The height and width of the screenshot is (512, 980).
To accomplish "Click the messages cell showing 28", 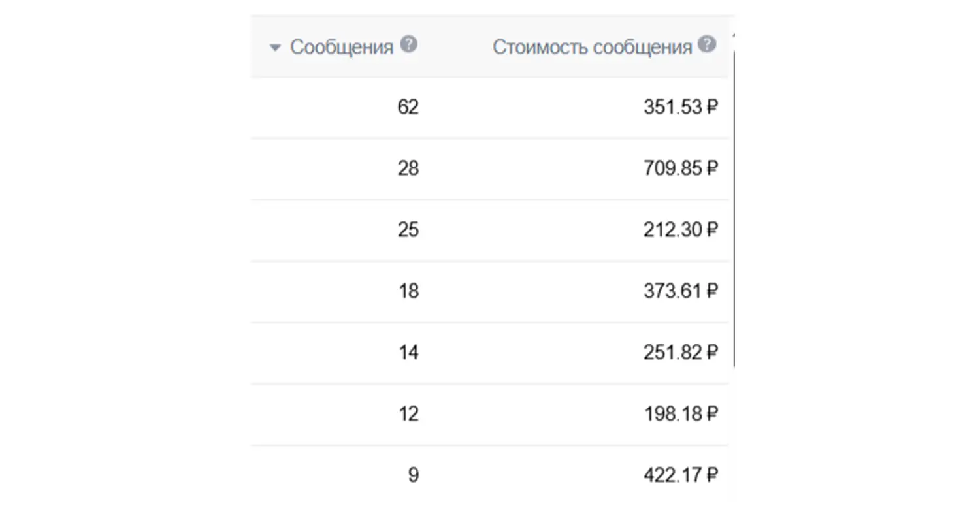I will pyautogui.click(x=408, y=168).
